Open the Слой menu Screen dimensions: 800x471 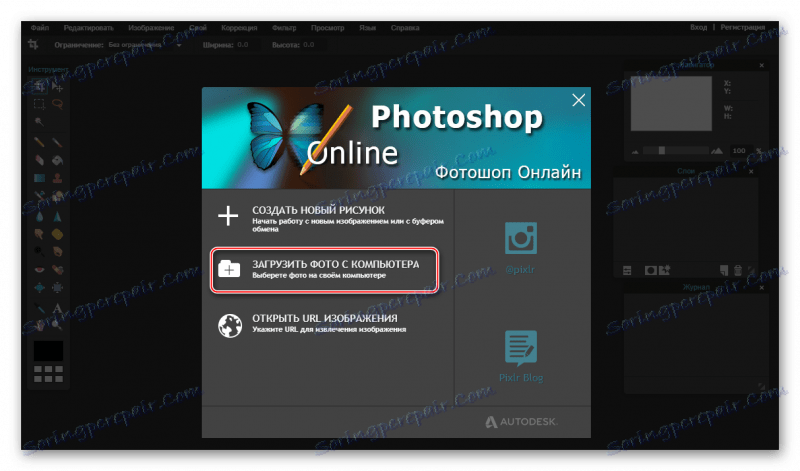coord(197,28)
